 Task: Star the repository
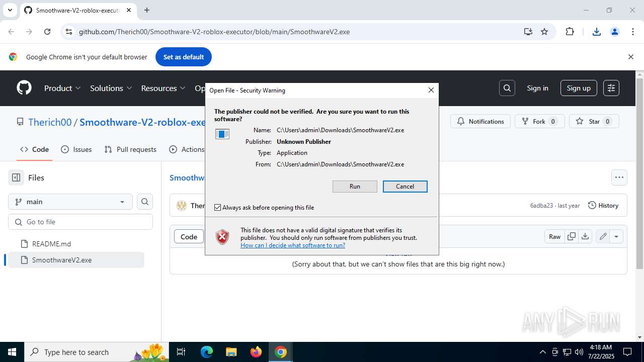click(x=594, y=121)
